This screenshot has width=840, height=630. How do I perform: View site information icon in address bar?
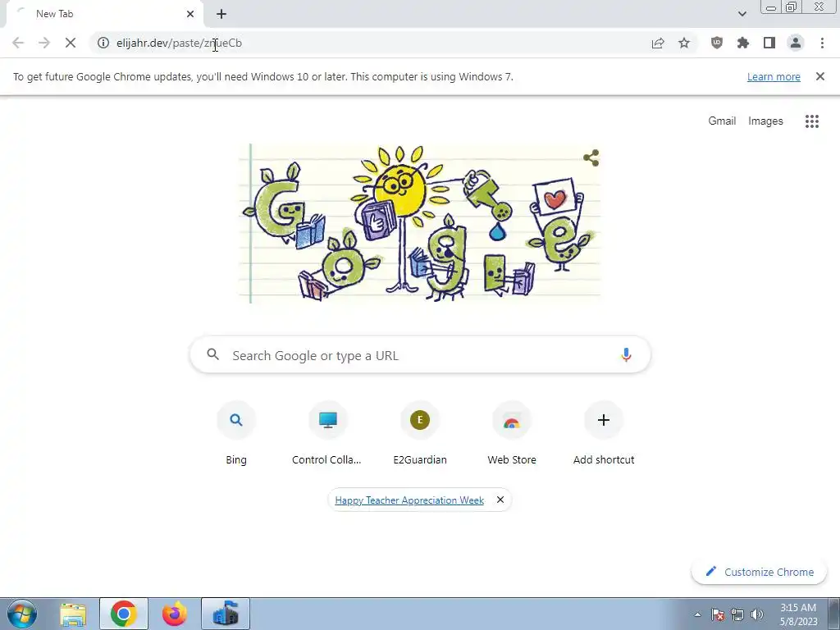pyautogui.click(x=103, y=43)
